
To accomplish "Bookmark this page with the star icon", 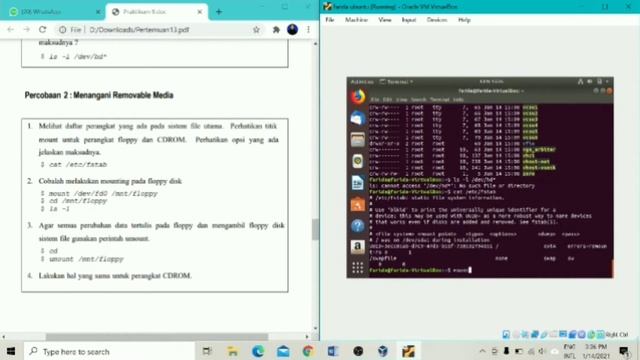I will [256, 30].
